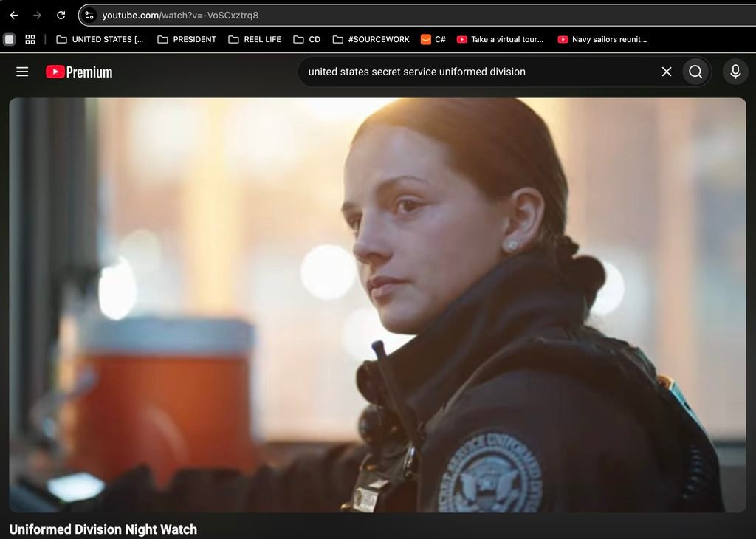Screen dimensions: 756x539
Task: Click 'Uniformed Division Night Watch' title
Action: [103, 529]
